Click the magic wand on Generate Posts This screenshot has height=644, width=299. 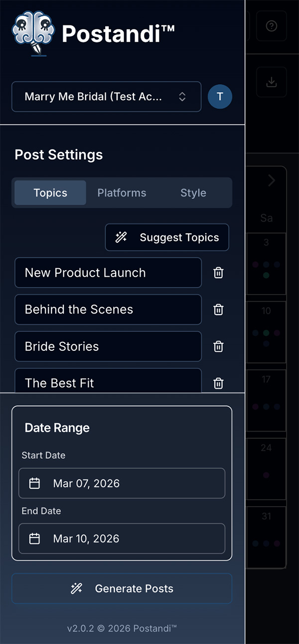(x=76, y=588)
